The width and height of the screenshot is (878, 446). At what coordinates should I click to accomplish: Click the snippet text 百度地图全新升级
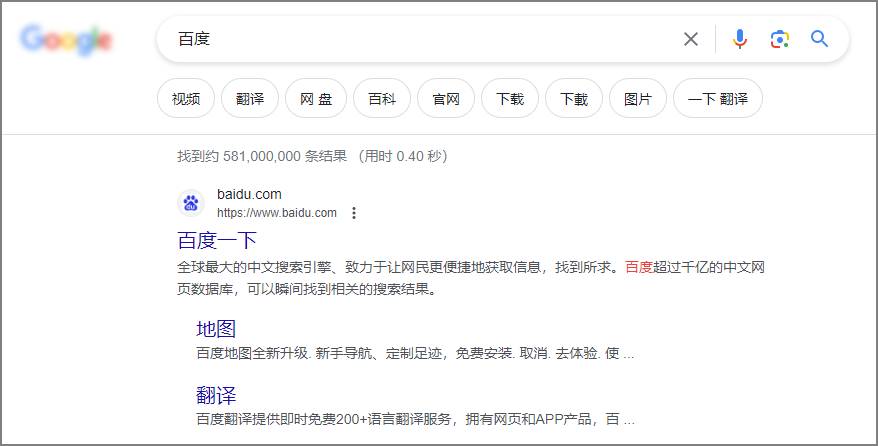coord(253,354)
